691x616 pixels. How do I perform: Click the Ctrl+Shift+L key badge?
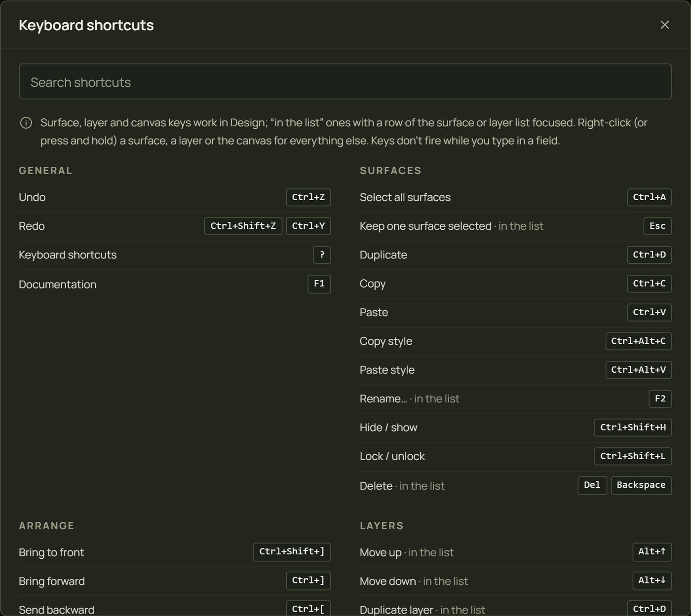pos(633,456)
